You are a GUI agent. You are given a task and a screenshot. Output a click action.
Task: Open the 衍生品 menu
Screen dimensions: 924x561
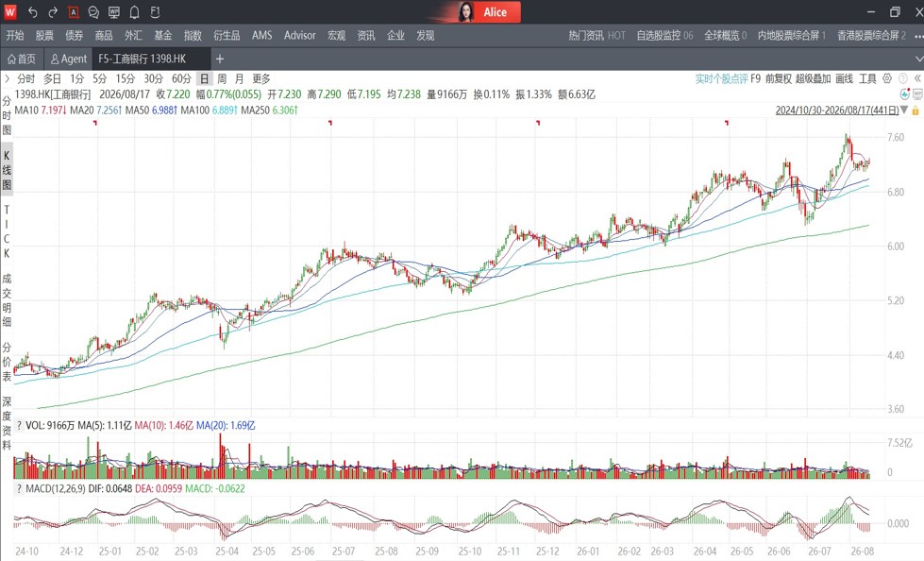[x=227, y=35]
